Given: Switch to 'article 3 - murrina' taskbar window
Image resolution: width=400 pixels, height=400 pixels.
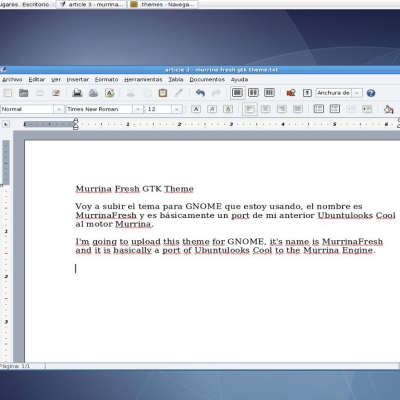Looking at the screenshot, I should click(x=91, y=4).
